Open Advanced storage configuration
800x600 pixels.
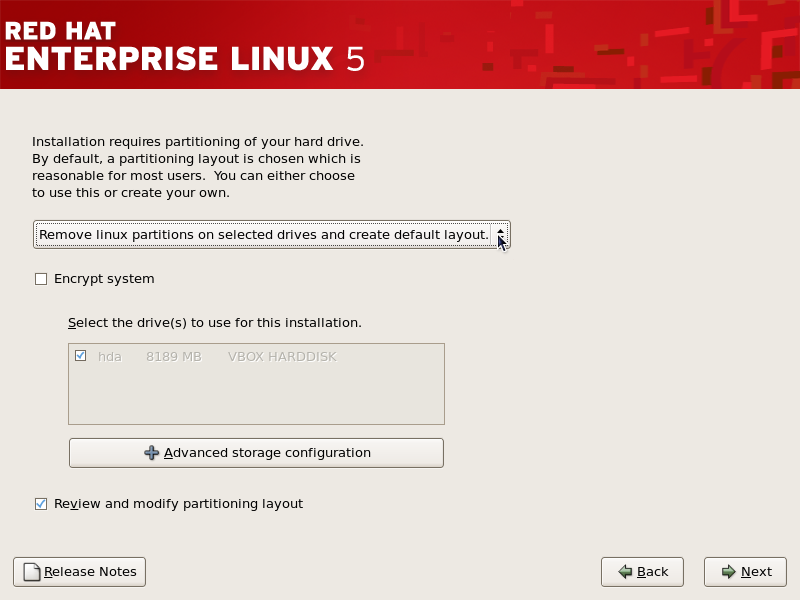tap(256, 453)
